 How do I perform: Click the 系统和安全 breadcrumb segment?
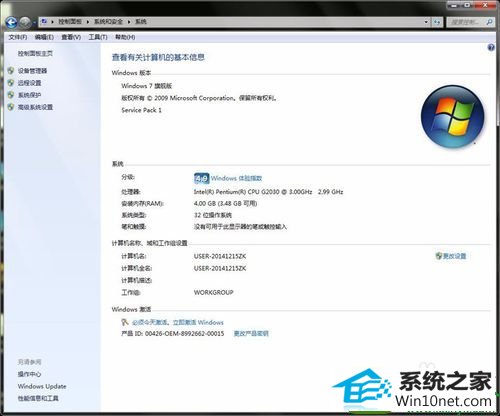108,22
